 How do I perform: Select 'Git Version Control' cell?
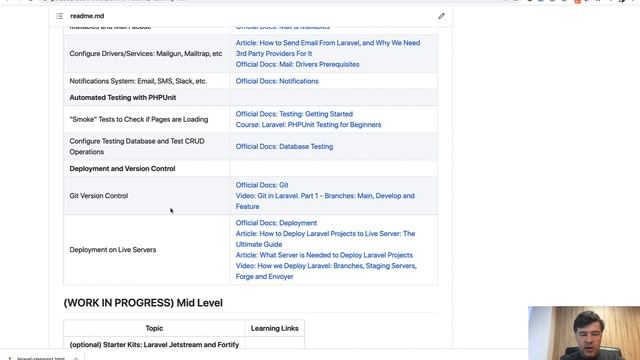point(147,196)
